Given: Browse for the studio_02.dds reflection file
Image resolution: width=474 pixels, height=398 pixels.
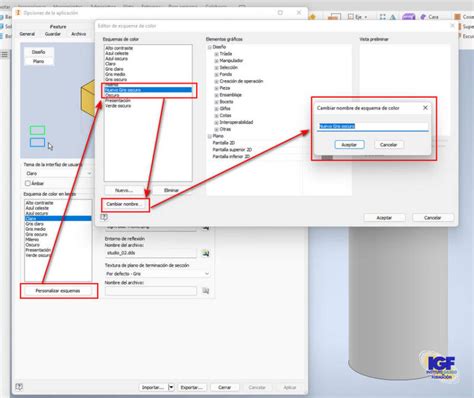Looking at the screenshot, I should click(206, 253).
